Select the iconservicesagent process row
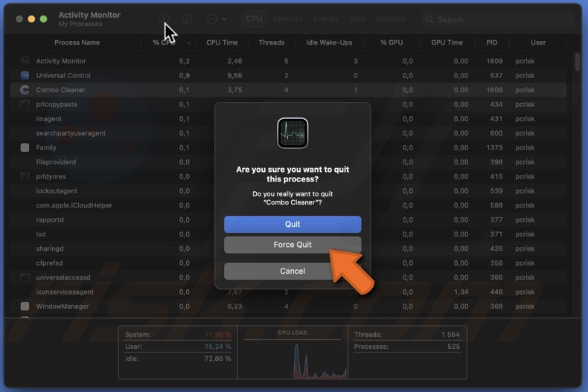Image resolution: width=588 pixels, height=392 pixels. tap(288, 292)
